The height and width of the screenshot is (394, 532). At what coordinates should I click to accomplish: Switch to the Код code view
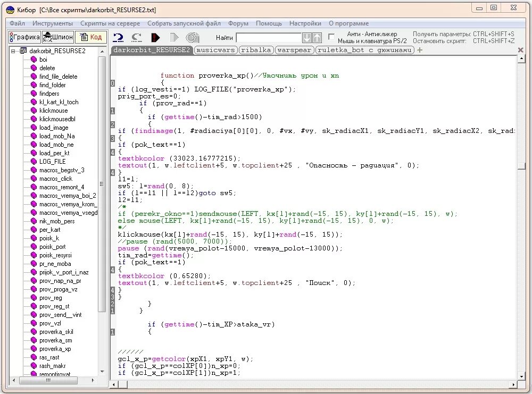(x=91, y=37)
